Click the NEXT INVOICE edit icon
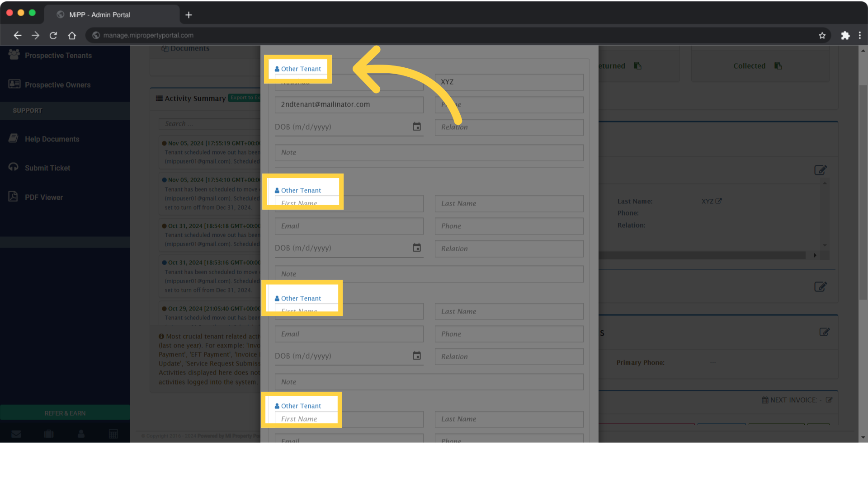The height and width of the screenshot is (488, 868). tap(829, 400)
